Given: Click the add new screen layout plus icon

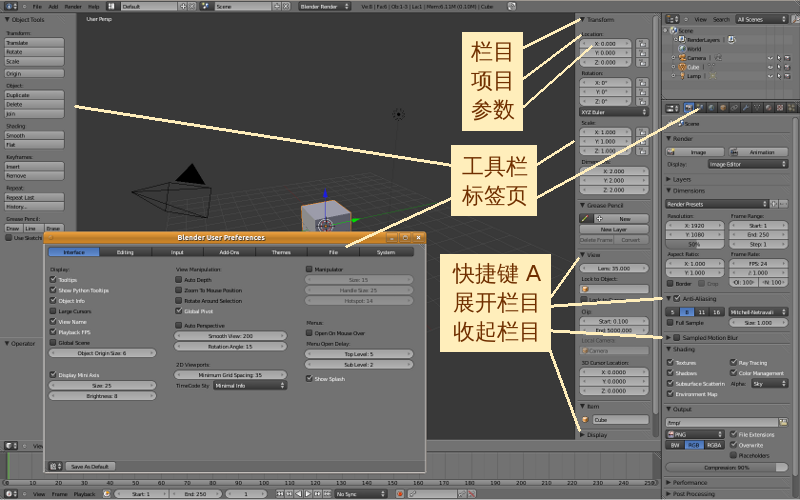Looking at the screenshot, I should (184, 6).
